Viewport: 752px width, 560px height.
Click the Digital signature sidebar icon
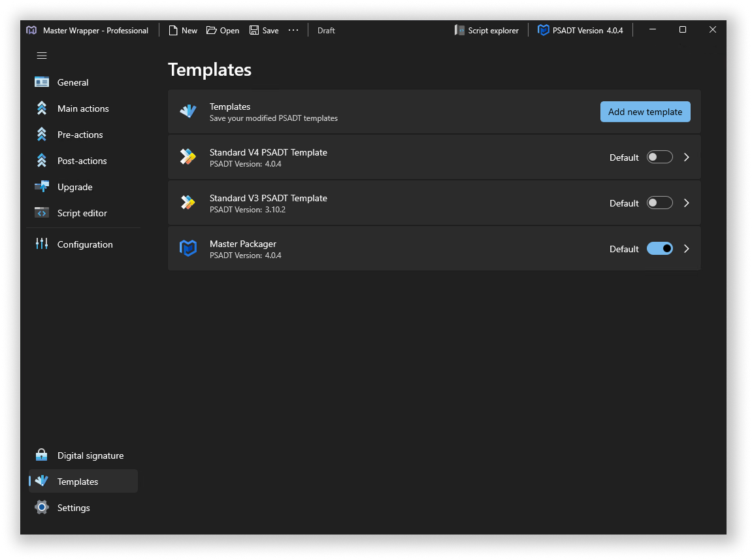[x=42, y=455]
